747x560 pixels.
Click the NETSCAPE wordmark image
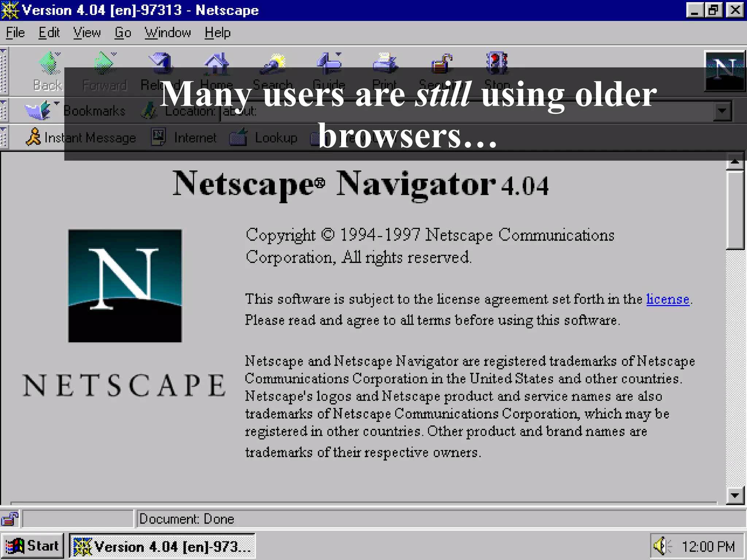124,385
